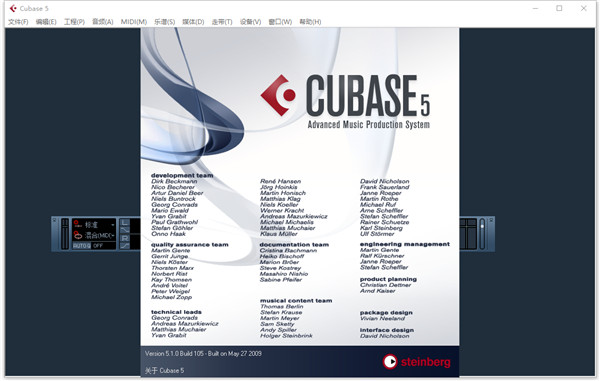The height and width of the screenshot is (381, 600).
Task: Click the R right locator button
Action: [x=125, y=238]
